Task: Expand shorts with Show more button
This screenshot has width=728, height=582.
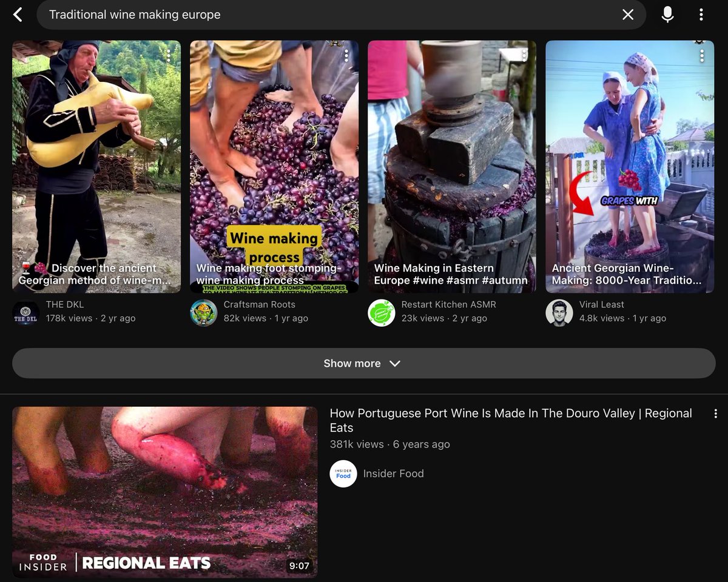Action: click(x=364, y=363)
